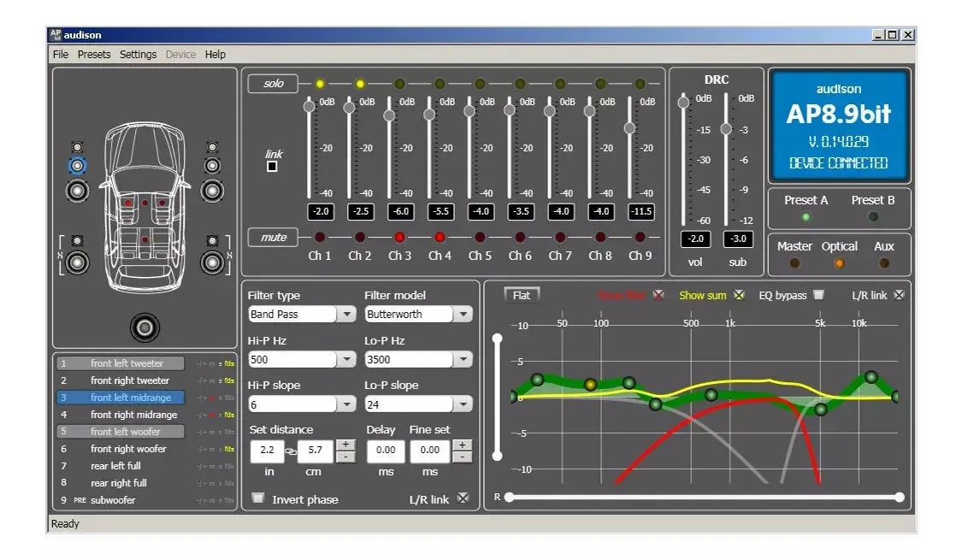Select rear left full speaker icon
This screenshot has height=560, width=962.
coord(77,262)
